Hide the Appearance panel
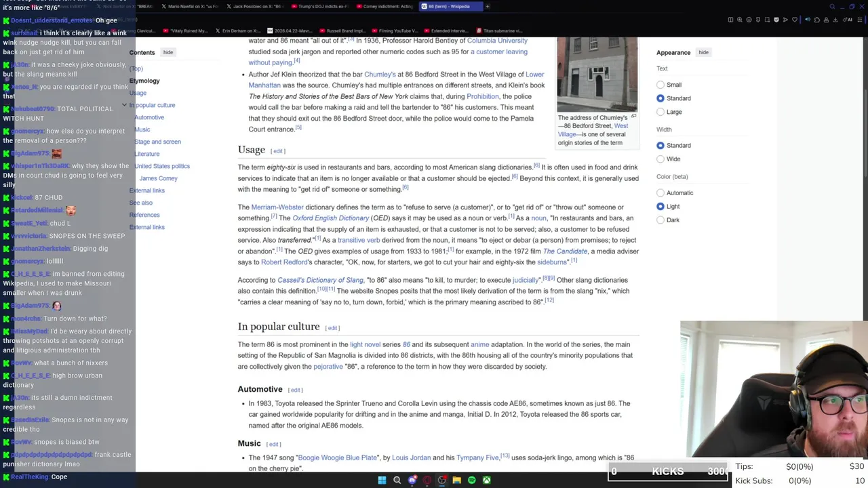 pyautogui.click(x=703, y=52)
